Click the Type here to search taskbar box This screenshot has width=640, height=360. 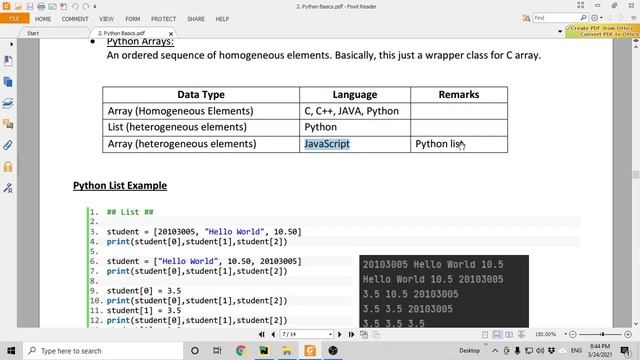click(x=103, y=351)
